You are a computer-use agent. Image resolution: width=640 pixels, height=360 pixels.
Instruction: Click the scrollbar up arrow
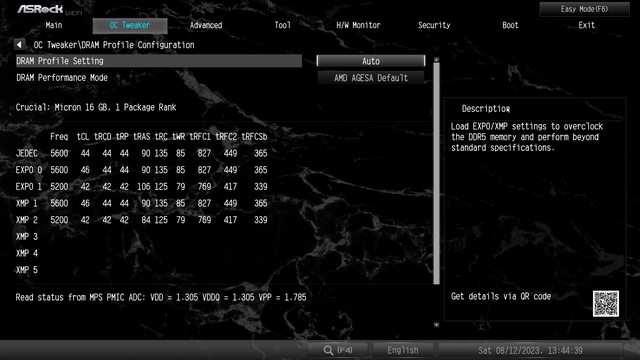tap(436, 60)
